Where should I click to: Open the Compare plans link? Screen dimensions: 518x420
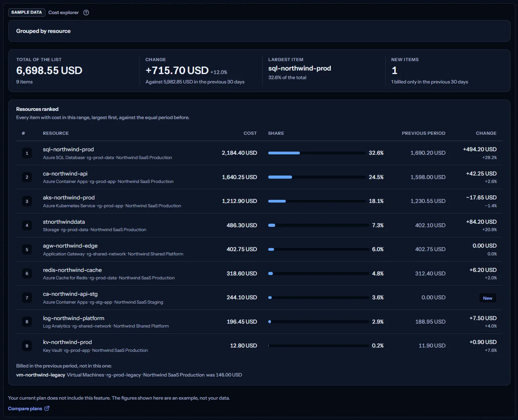click(29, 409)
